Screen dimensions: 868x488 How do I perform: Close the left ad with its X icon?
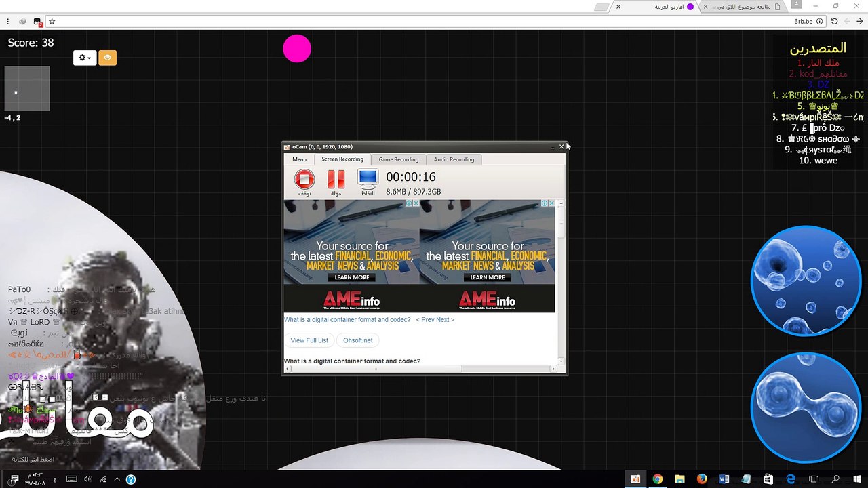[416, 203]
